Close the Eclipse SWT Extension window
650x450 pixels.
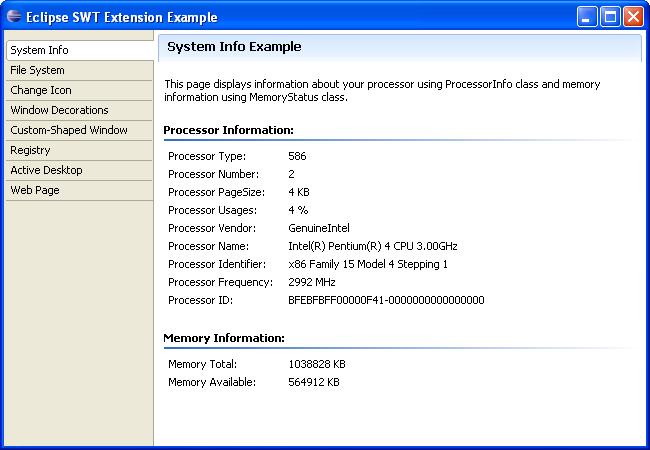point(633,17)
